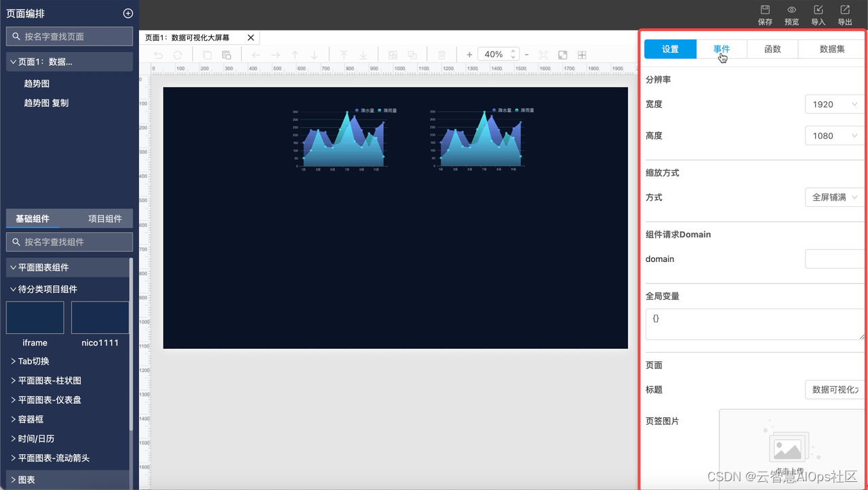This screenshot has width=868, height=490.
Task: Expand the 时间/日历 group
Action: click(x=13, y=439)
